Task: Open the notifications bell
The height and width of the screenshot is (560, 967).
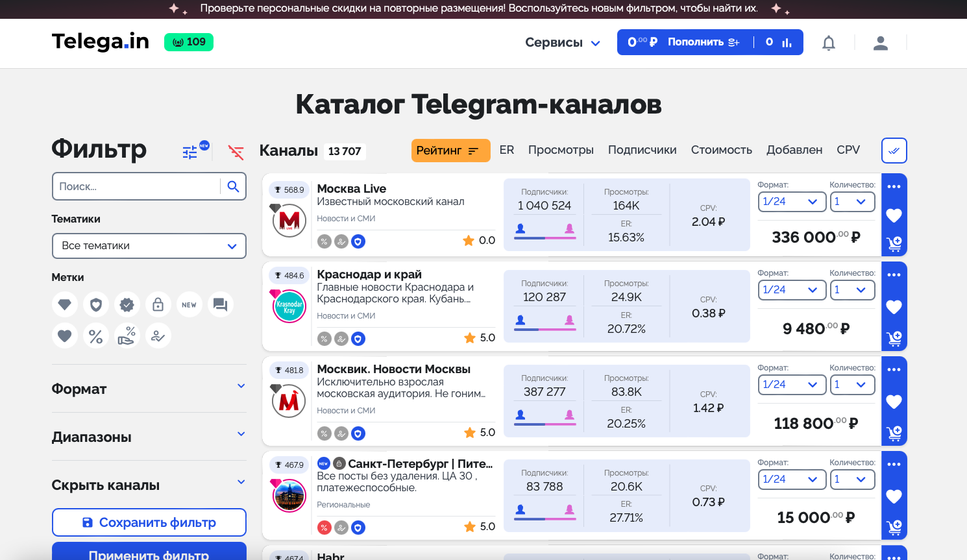Action: [x=829, y=43]
